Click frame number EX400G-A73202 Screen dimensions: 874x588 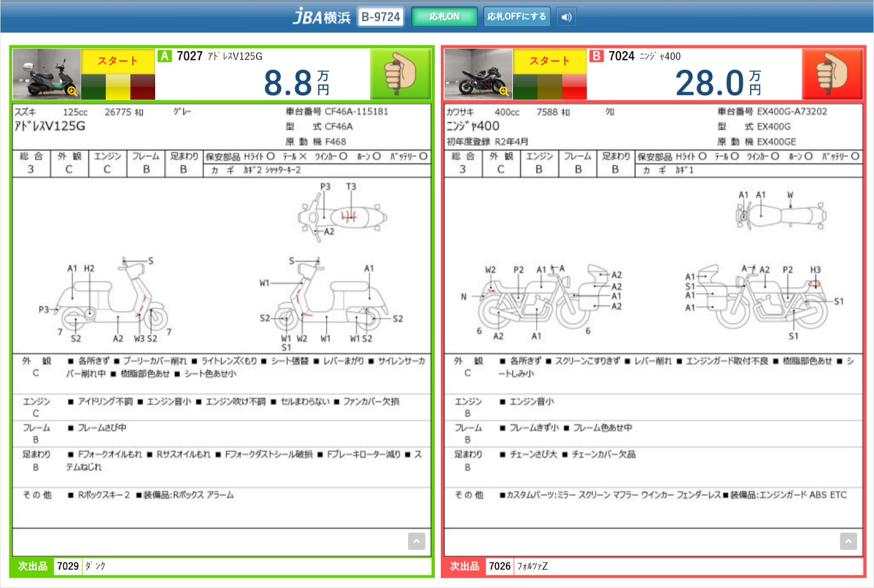[x=792, y=111]
